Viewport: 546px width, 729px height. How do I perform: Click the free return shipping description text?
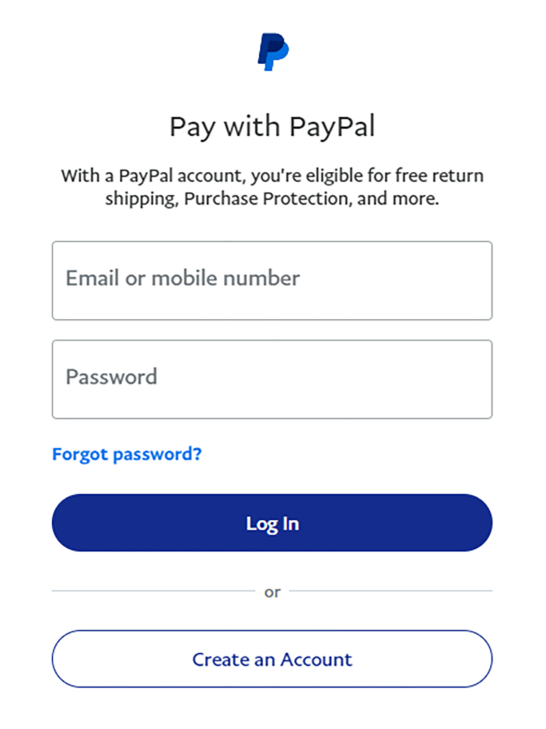click(x=272, y=187)
